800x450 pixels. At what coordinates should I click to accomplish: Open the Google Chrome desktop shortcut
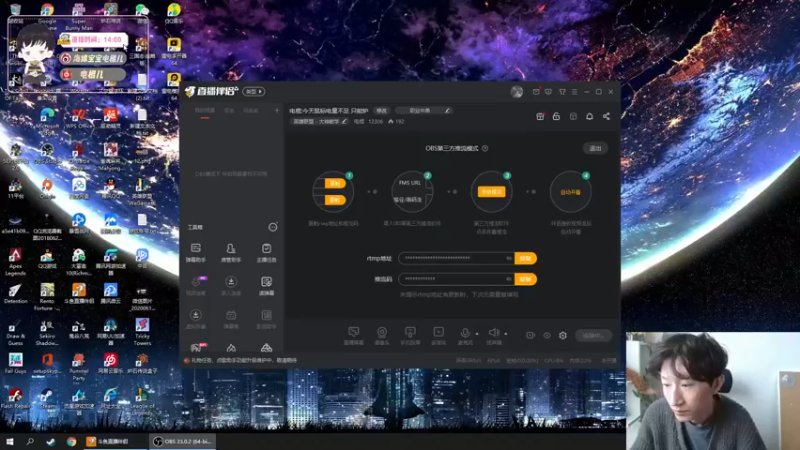tap(47, 14)
